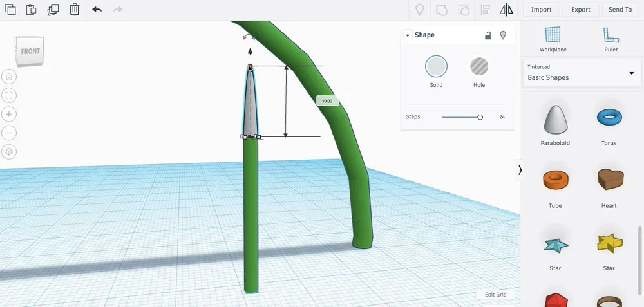Screen dimensions: 644x307
Task: Undo the last action
Action: point(97,10)
